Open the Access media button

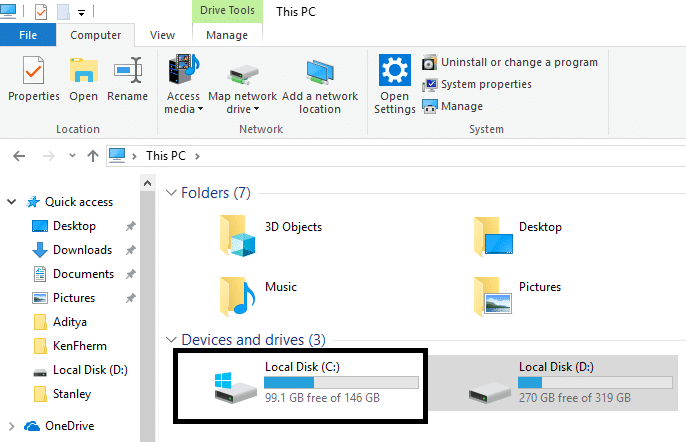tap(183, 84)
